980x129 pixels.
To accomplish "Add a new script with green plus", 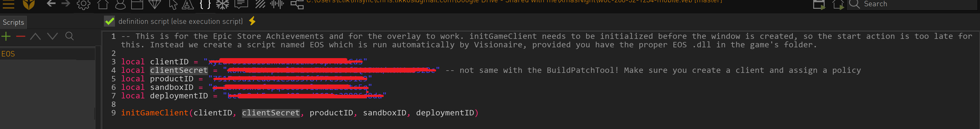I will pos(6,36).
